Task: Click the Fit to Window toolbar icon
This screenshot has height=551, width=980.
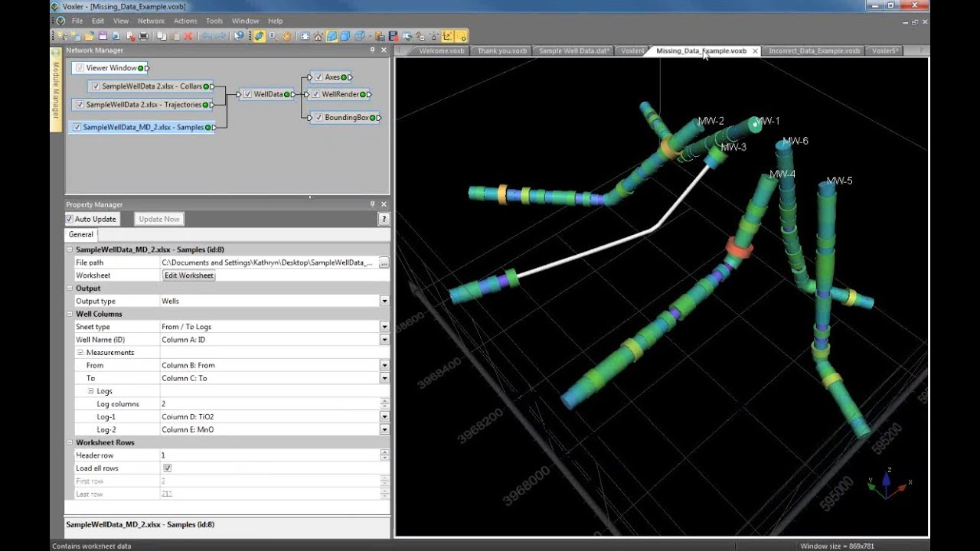Action: click(305, 36)
